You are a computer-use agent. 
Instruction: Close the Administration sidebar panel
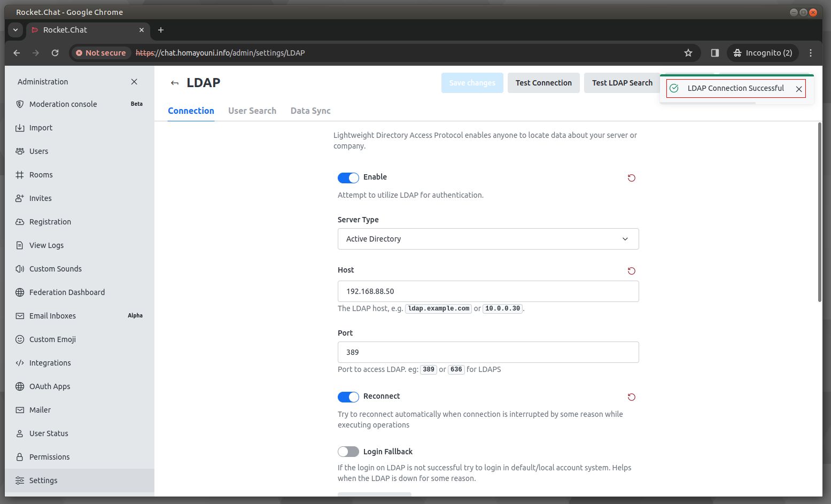(134, 82)
